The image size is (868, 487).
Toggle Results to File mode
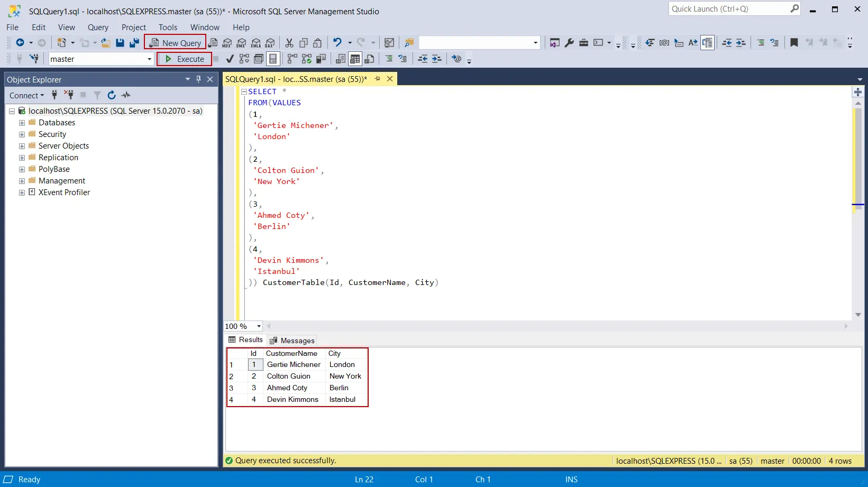coord(369,59)
